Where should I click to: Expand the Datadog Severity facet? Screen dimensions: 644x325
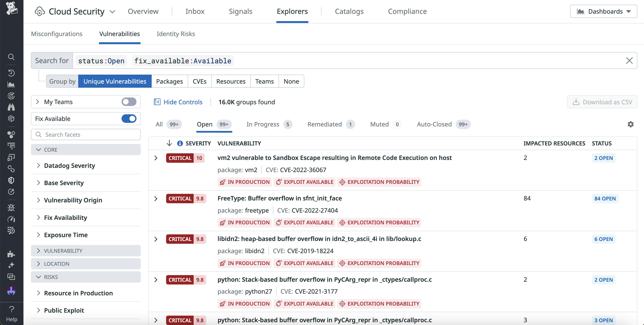pos(69,165)
